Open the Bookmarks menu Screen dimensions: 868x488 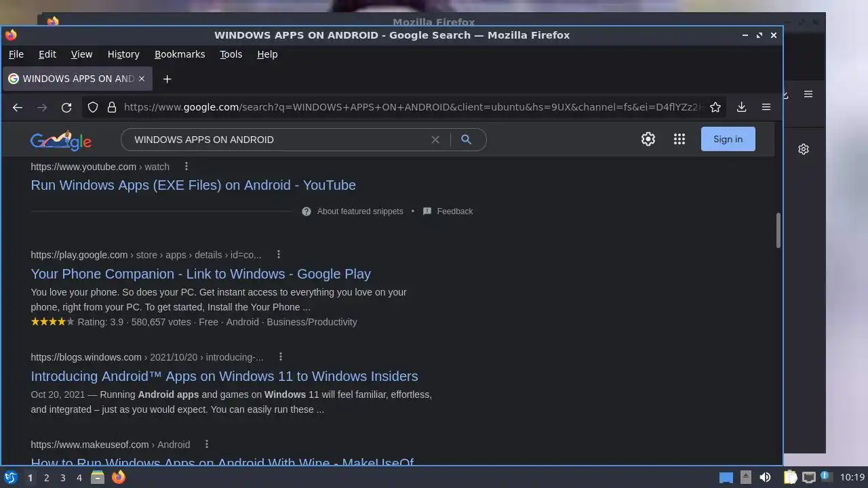pyautogui.click(x=180, y=54)
